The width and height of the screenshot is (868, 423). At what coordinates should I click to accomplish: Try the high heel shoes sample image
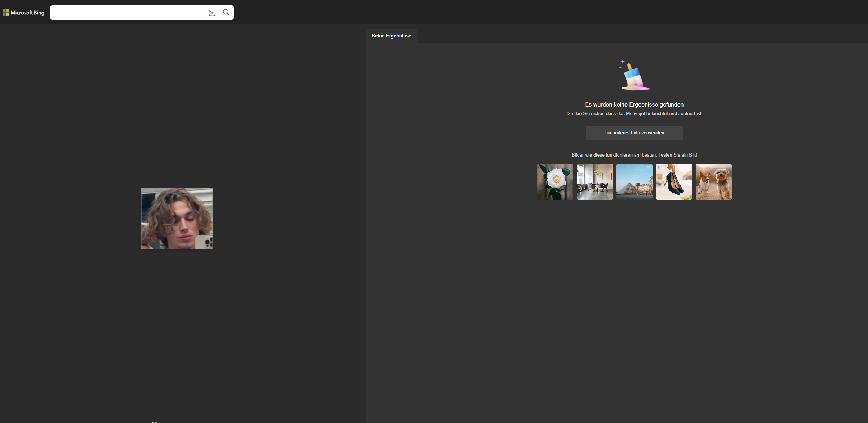pyautogui.click(x=674, y=182)
